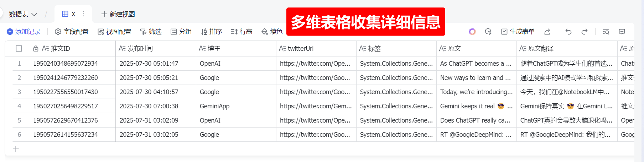The height and width of the screenshot is (162, 644).
Task: Open the 筛选 filter tool
Action: pos(151,32)
